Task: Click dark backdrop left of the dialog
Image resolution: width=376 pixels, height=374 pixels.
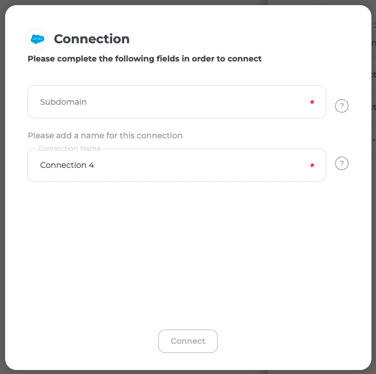Action: [2, 187]
